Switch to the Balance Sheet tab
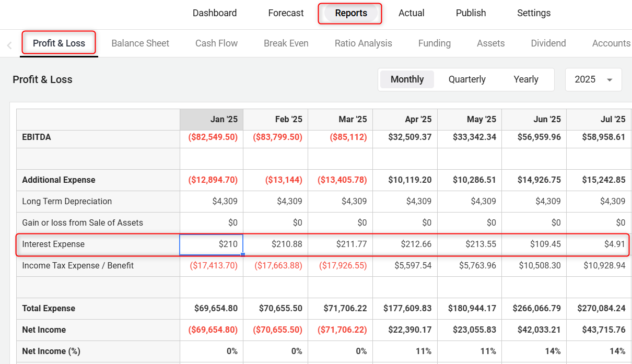The width and height of the screenshot is (632, 364). (x=140, y=43)
